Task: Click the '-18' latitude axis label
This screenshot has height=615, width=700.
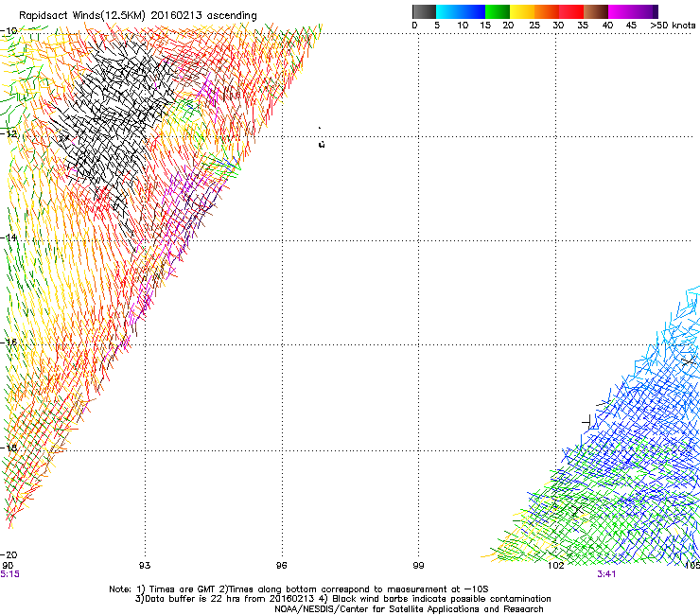Action: [x=9, y=448]
